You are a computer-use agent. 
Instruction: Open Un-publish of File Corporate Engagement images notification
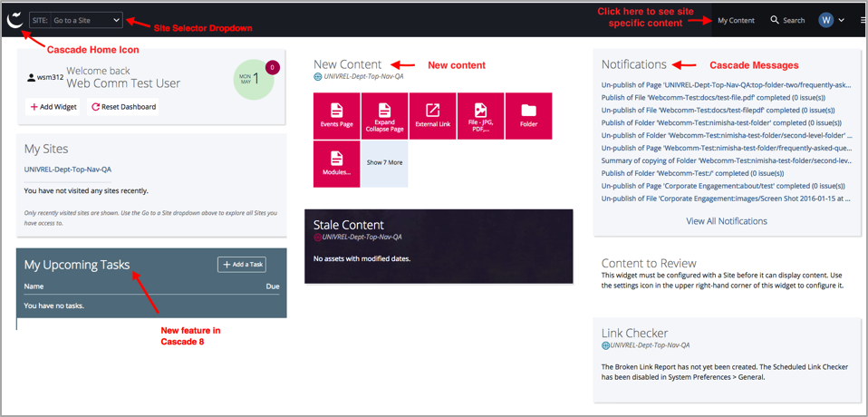click(x=727, y=199)
